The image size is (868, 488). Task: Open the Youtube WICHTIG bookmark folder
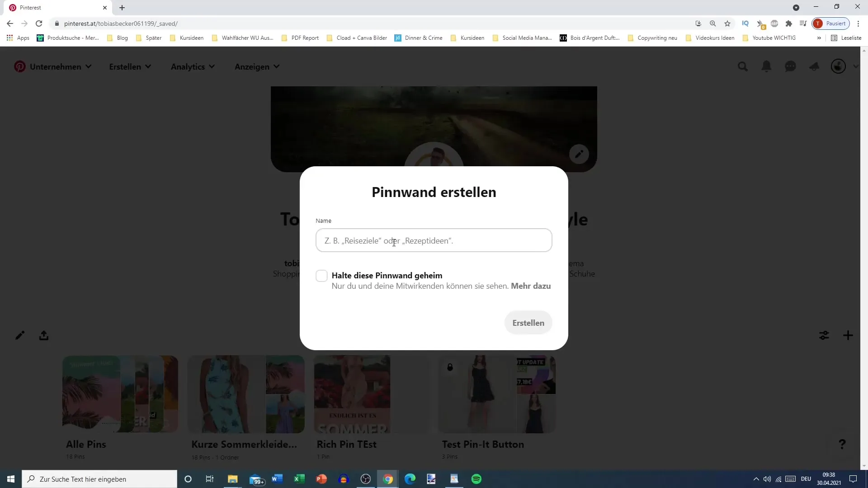(x=769, y=38)
